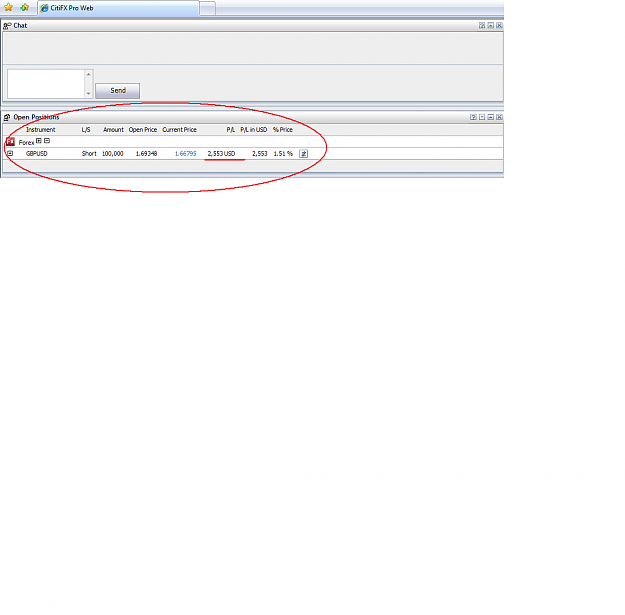Click the Forex group label
The height and width of the screenshot is (615, 625).
[26, 143]
